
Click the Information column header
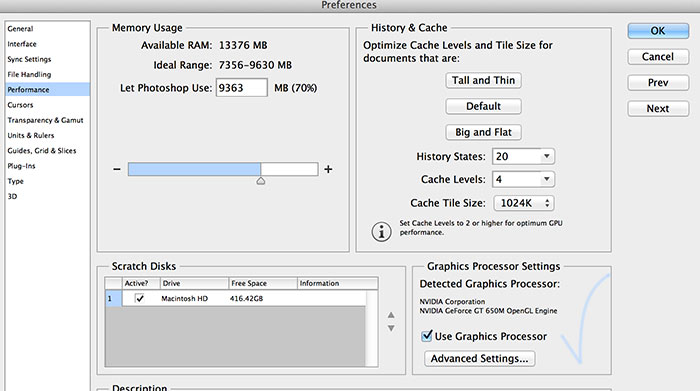[x=338, y=283]
